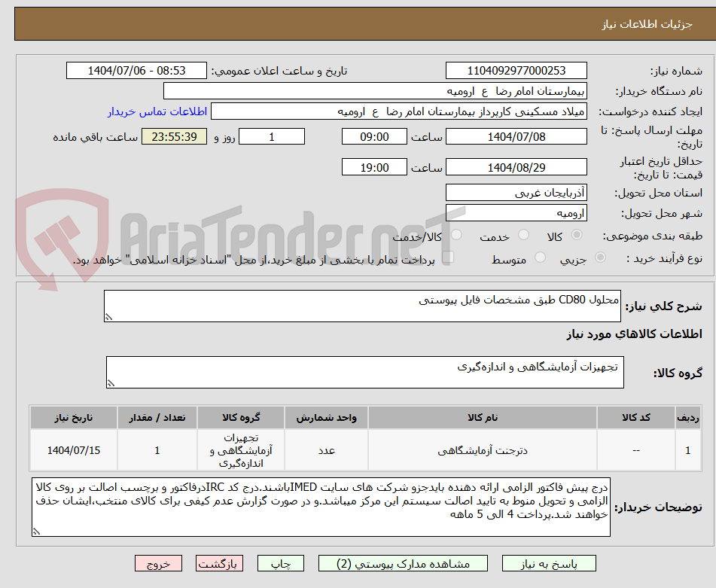Image resolution: width=716 pixels, height=588 pixels.
Task: Select the متوسط purchase process option
Action: pos(541,257)
